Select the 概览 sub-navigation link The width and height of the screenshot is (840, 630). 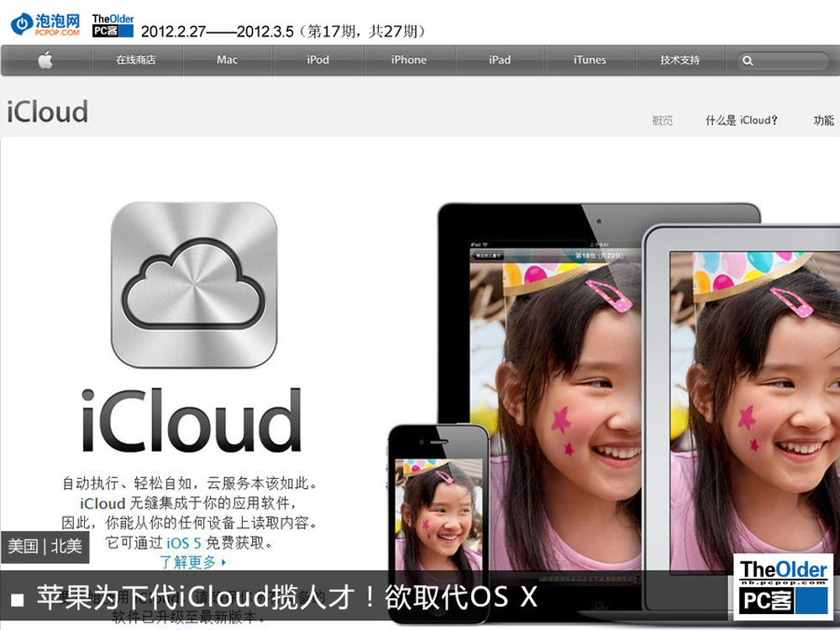(x=662, y=120)
